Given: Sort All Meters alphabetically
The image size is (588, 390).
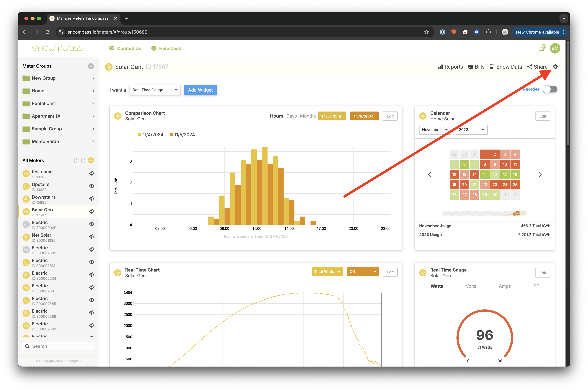Looking at the screenshot, I should (x=75, y=161).
